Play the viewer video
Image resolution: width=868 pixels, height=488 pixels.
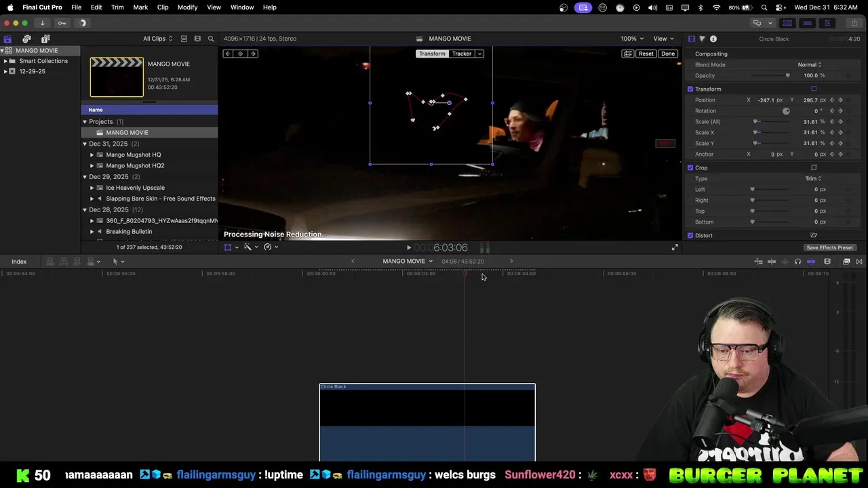point(408,248)
